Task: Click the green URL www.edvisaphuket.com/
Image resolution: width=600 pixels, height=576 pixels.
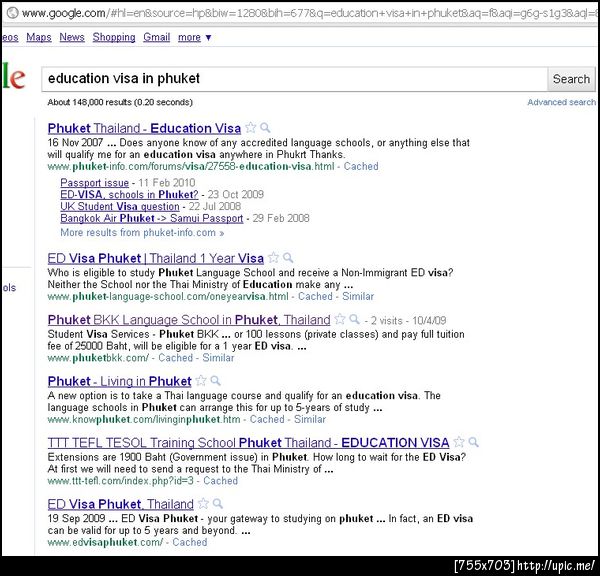Action: (105, 543)
